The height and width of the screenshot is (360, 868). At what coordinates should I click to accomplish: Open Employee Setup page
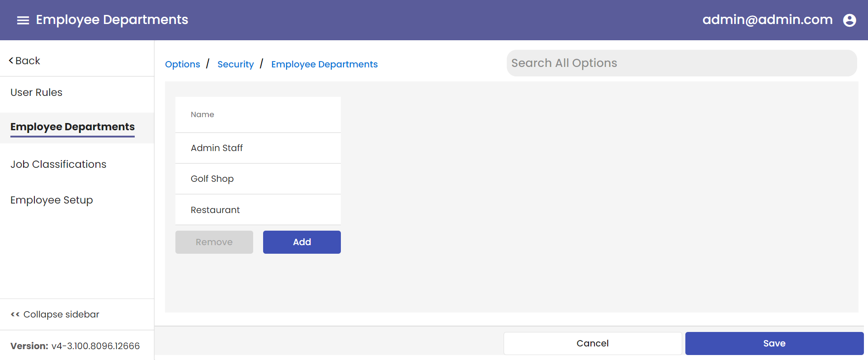52,200
